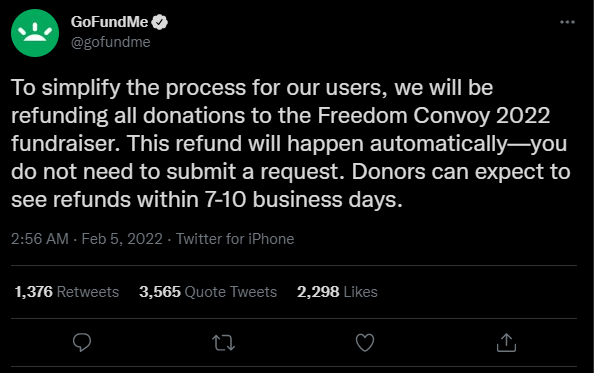This screenshot has width=594, height=373.
Task: Open the three-dot more options menu
Action: 567,22
